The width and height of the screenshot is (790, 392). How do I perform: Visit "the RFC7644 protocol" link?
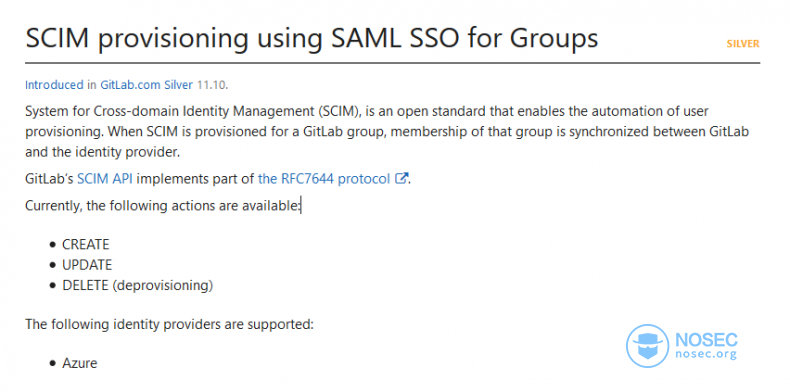[x=324, y=178]
